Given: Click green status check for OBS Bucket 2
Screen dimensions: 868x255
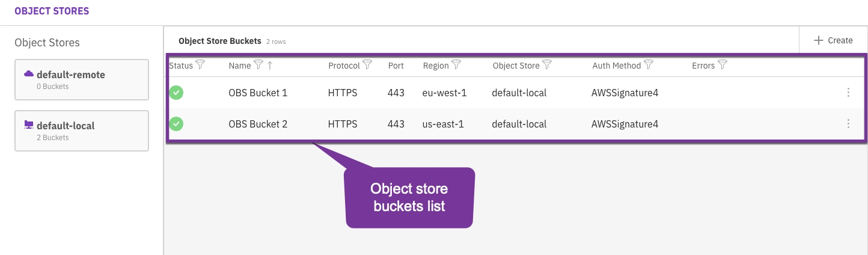Looking at the screenshot, I should point(176,124).
